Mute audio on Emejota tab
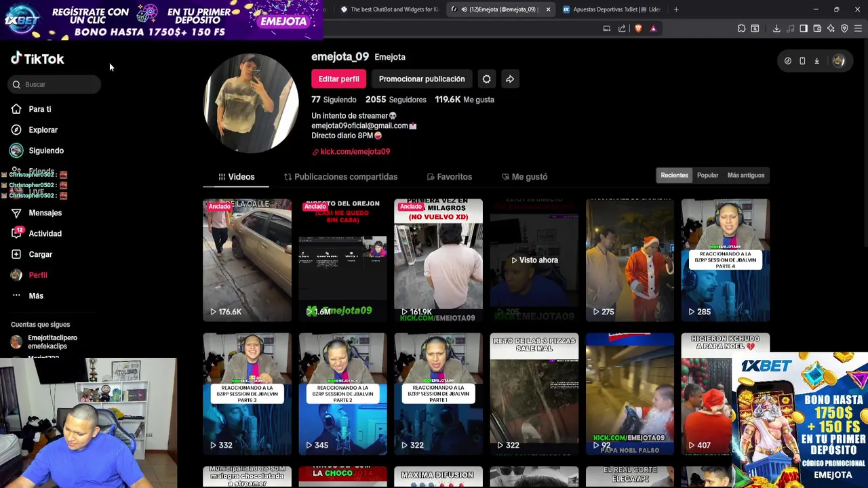This screenshot has width=868, height=488. [x=464, y=9]
